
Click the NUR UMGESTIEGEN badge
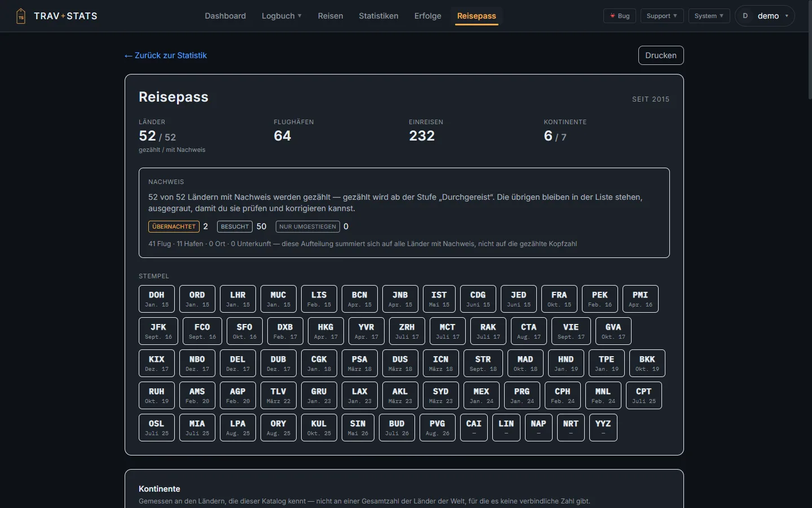click(308, 226)
